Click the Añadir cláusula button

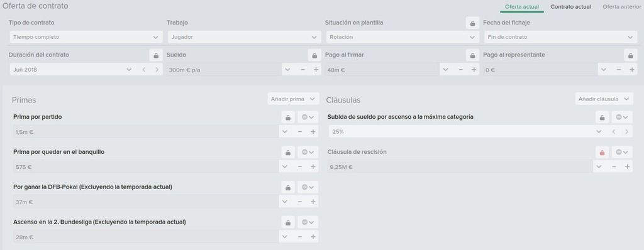(604, 99)
